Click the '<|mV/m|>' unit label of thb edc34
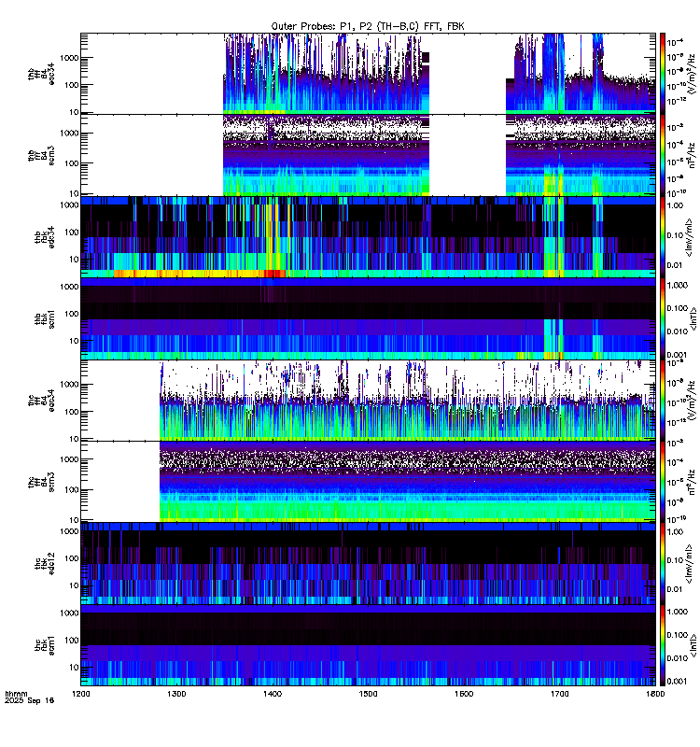Screen dimensions: 700x747 [x=689, y=237]
